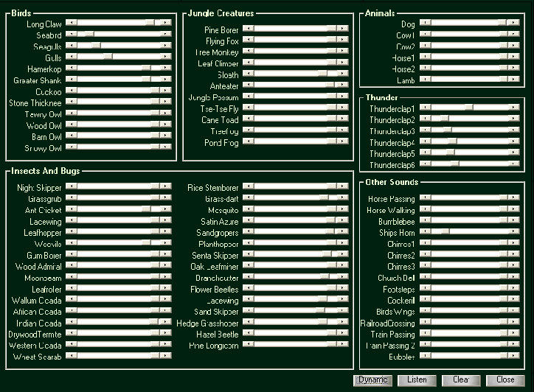The height and width of the screenshot is (392, 534).
Task: Click the Branchcutter slider thumb
Action: 325,276
